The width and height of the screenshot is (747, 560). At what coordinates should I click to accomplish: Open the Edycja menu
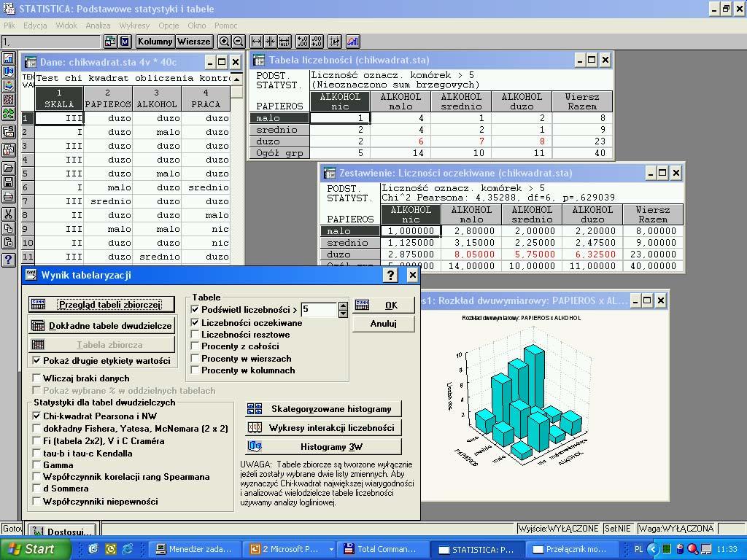35,26
